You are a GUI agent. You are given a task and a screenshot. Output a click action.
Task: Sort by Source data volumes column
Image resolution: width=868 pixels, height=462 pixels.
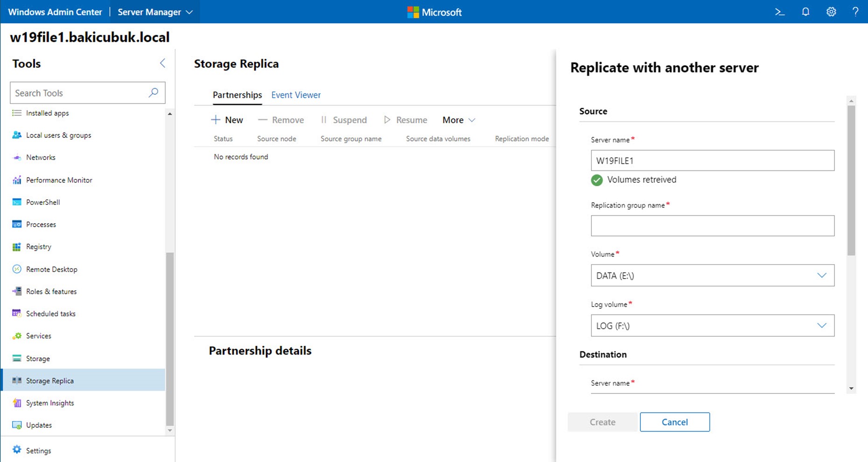click(x=438, y=139)
